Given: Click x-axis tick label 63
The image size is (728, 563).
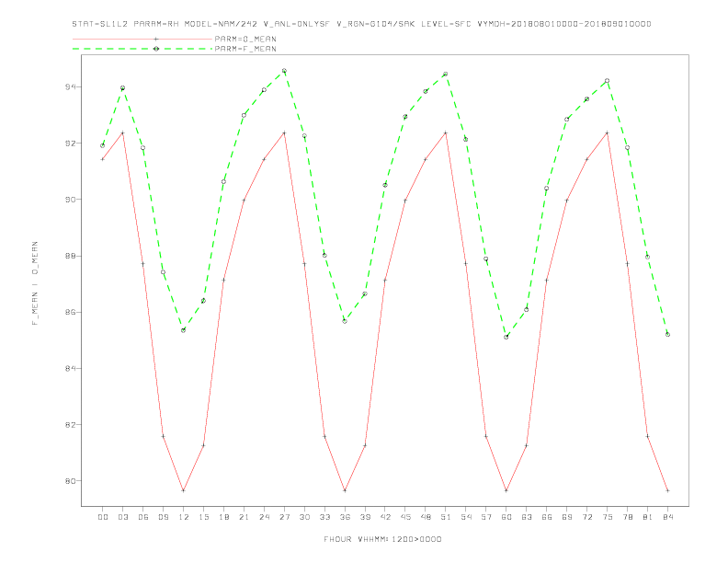Looking at the screenshot, I should click(527, 517).
